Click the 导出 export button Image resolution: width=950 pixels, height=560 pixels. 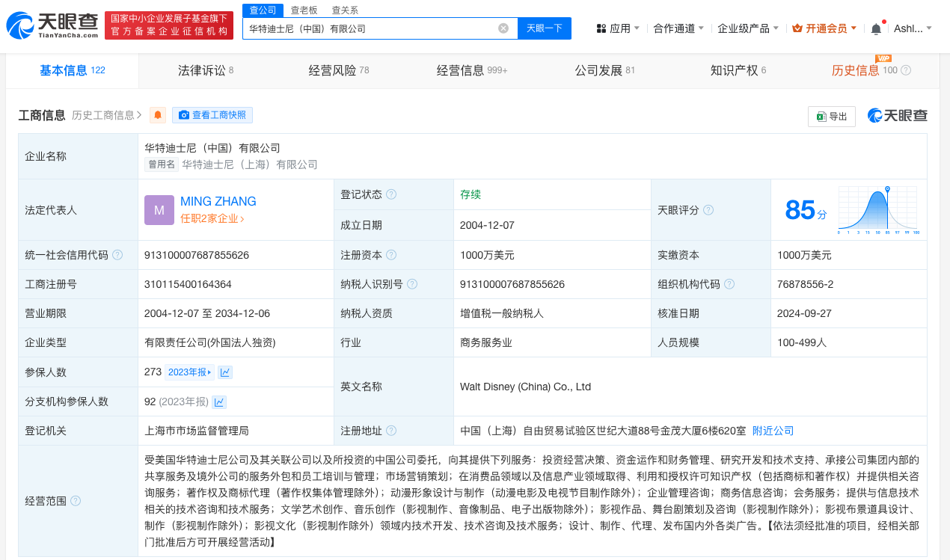pyautogui.click(x=831, y=116)
